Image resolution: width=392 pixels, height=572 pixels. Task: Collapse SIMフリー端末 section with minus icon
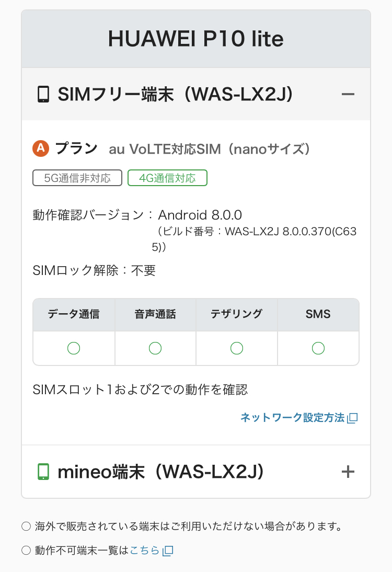tap(348, 95)
